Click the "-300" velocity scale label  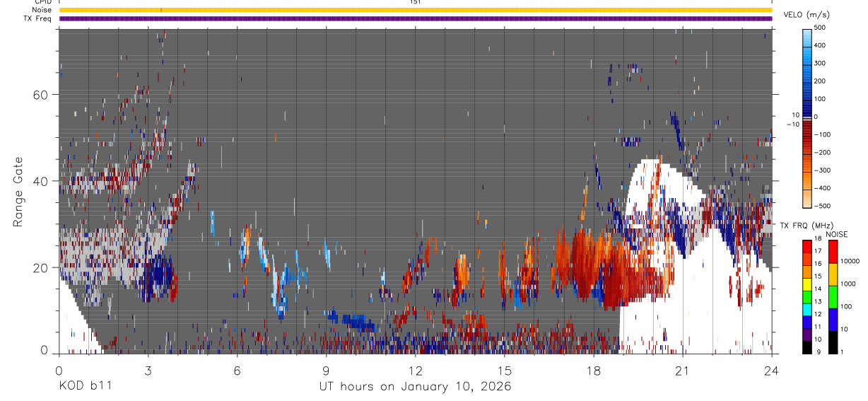[822, 170]
